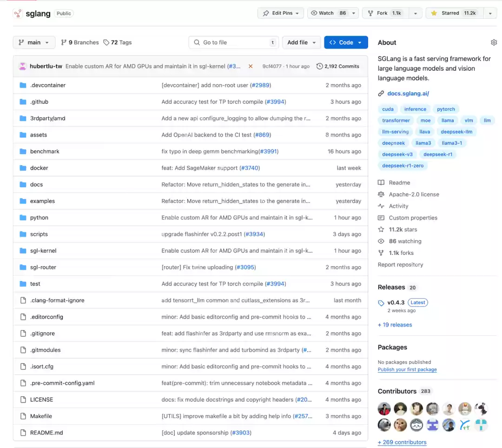The image size is (502, 448).
Task: Open the + 19 releases link
Action: [395, 325]
